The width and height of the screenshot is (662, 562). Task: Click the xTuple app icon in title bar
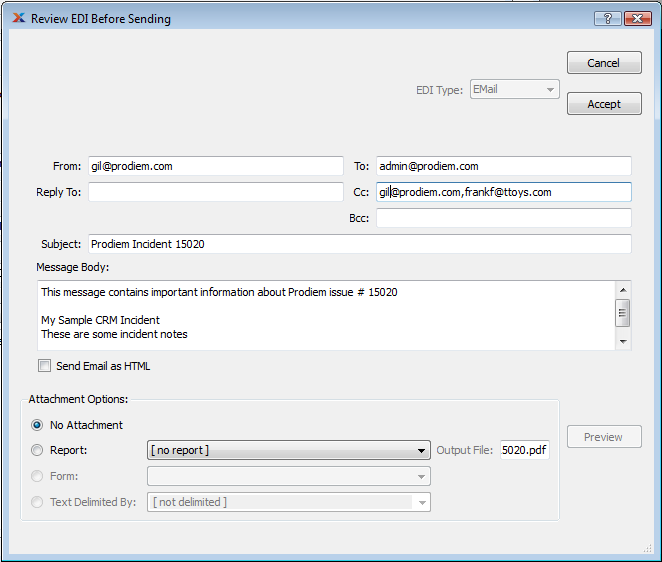tap(18, 18)
